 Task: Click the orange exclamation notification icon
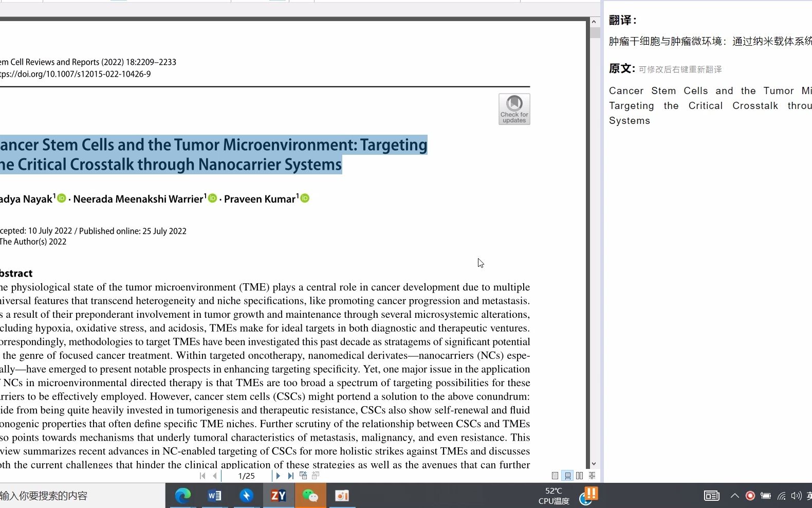591,493
